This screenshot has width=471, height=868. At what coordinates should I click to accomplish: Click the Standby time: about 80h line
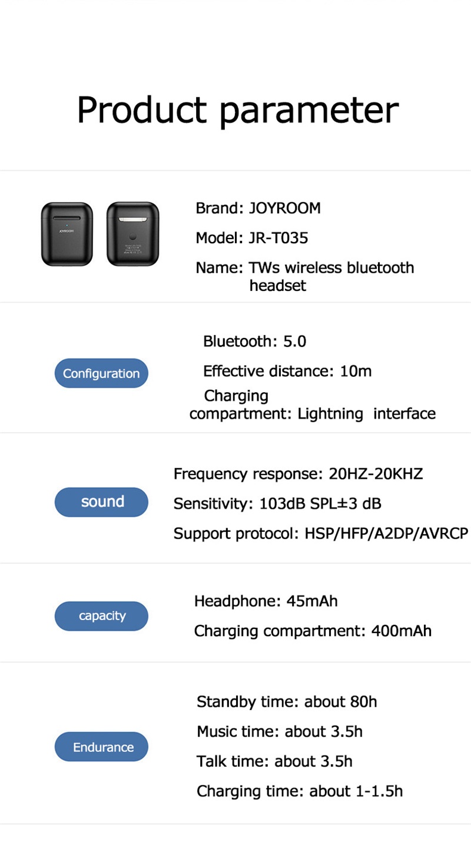(x=287, y=702)
